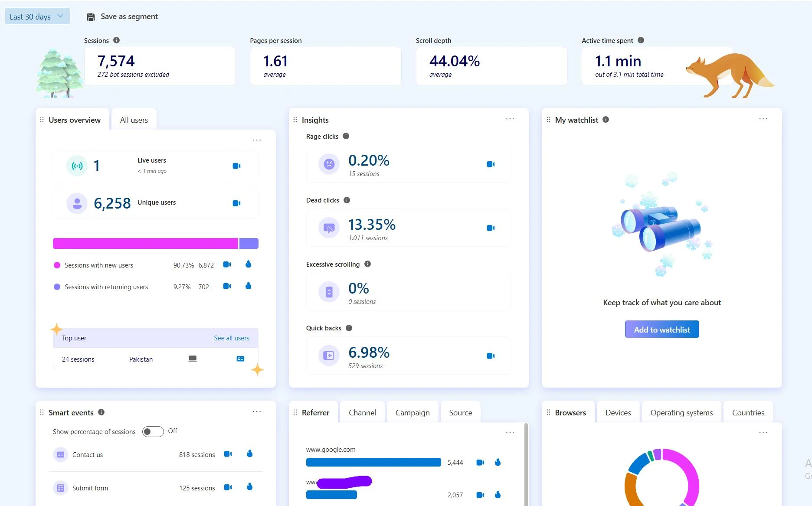Open Insights card more options menu

pyautogui.click(x=510, y=119)
